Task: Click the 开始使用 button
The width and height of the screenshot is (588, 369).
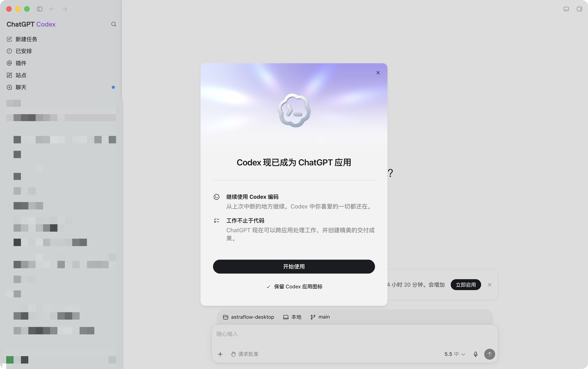Action: click(x=294, y=267)
